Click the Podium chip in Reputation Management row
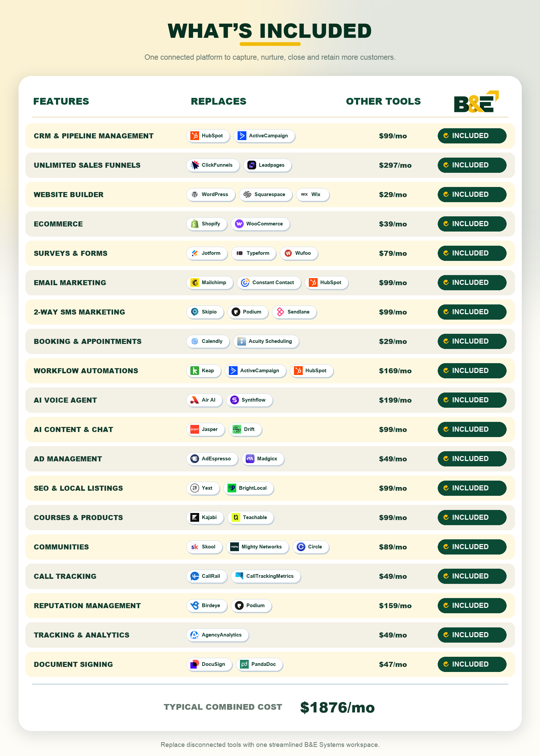This screenshot has width=540, height=756. [x=251, y=605]
